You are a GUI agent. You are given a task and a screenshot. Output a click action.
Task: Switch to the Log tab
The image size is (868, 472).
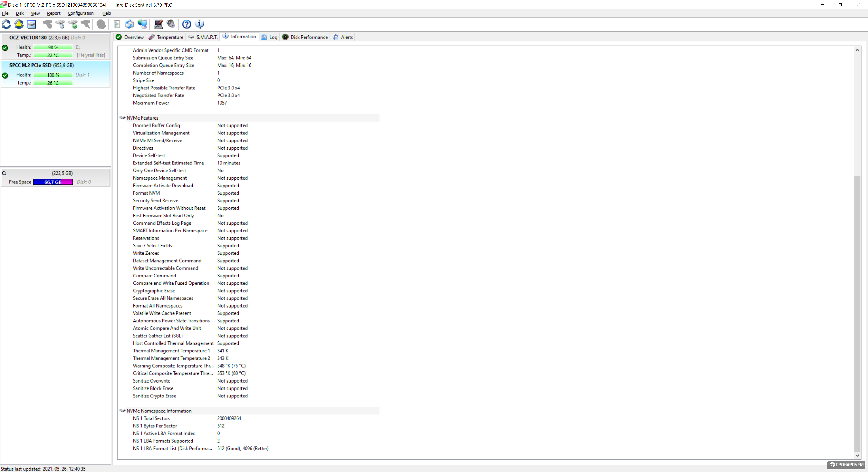[x=269, y=37]
